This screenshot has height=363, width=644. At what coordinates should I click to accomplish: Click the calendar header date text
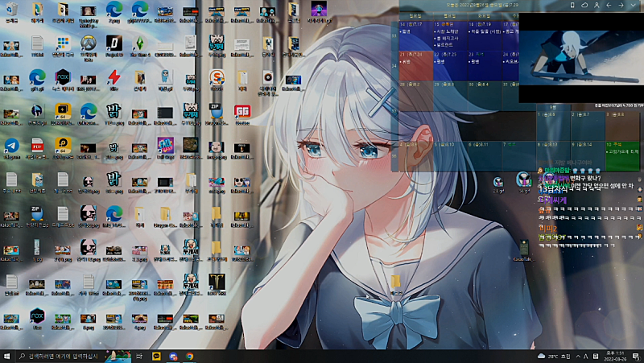coord(482,5)
